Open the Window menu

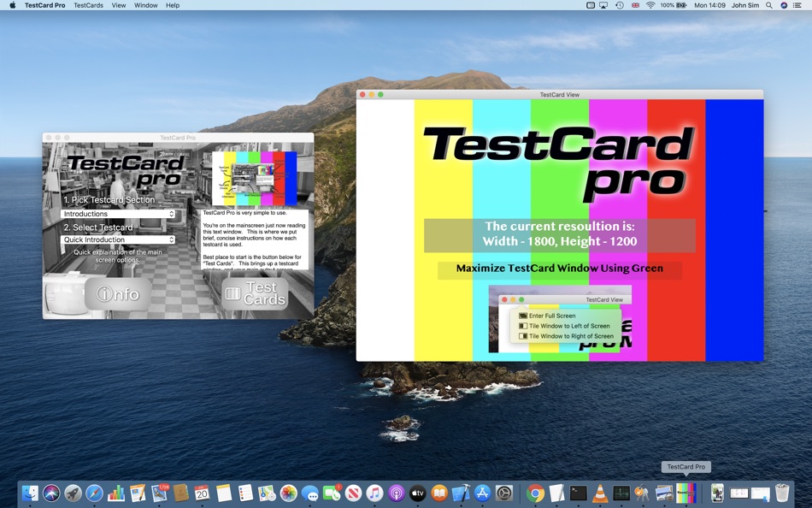pyautogui.click(x=146, y=5)
